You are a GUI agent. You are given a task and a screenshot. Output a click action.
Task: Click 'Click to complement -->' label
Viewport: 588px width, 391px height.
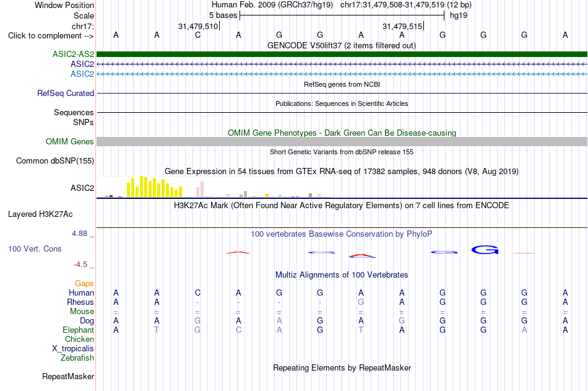(51, 36)
